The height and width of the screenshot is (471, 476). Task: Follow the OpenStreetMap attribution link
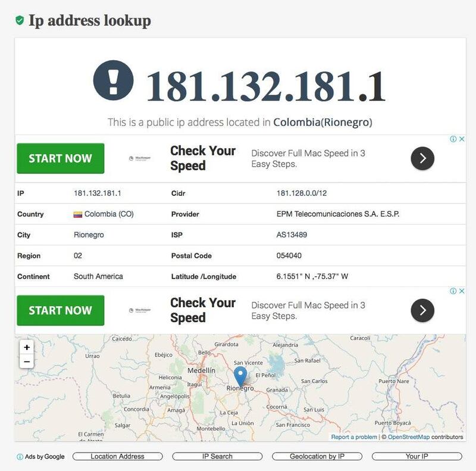coord(408,437)
